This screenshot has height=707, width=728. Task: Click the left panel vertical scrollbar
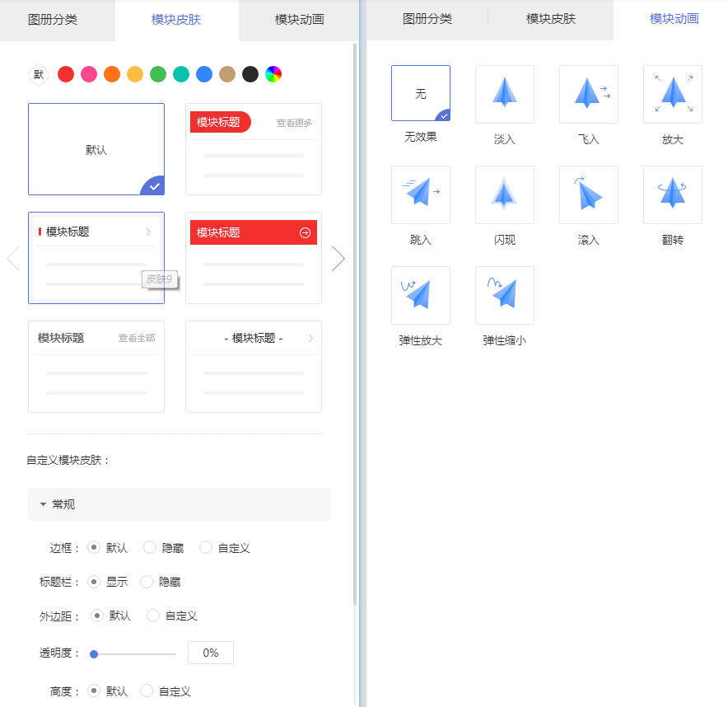355,323
